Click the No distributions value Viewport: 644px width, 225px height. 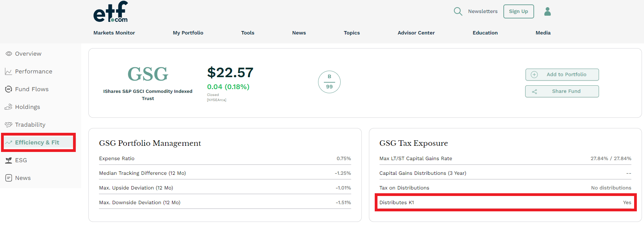tap(611, 188)
